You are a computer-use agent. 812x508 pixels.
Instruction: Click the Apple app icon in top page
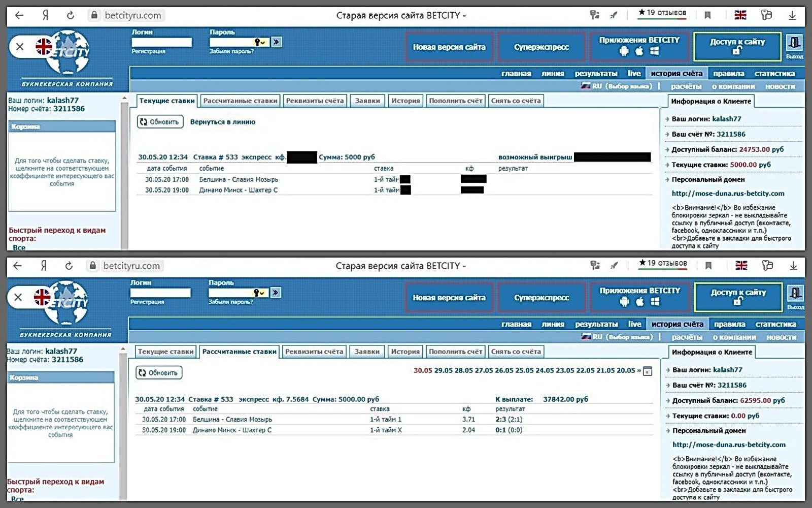point(639,51)
